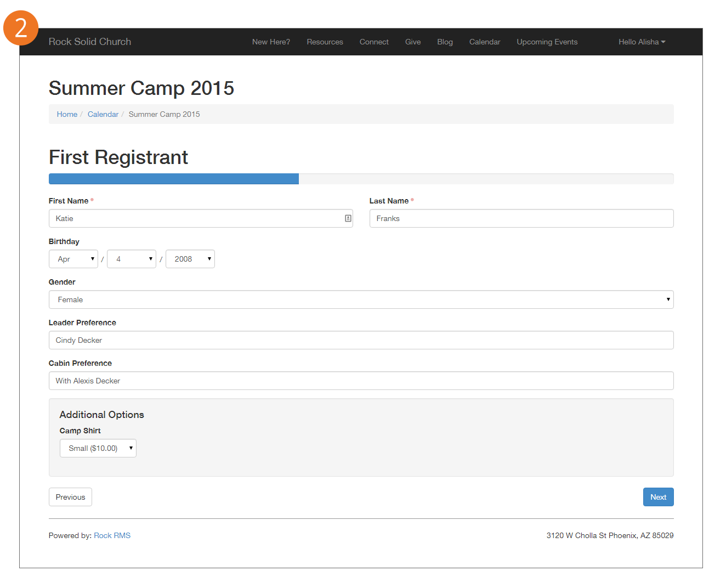Screen dimensions: 726x588
Task: Click the Next button
Action: 658,497
